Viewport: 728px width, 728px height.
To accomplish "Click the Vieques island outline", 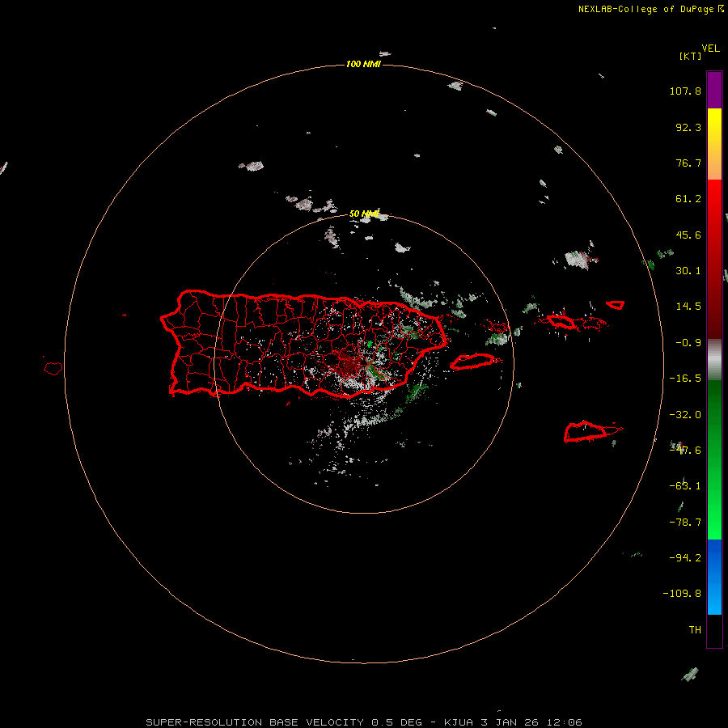I will [x=473, y=362].
